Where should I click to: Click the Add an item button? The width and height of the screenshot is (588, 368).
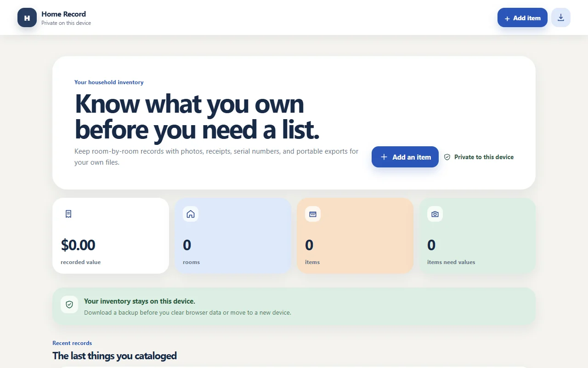coord(405,157)
